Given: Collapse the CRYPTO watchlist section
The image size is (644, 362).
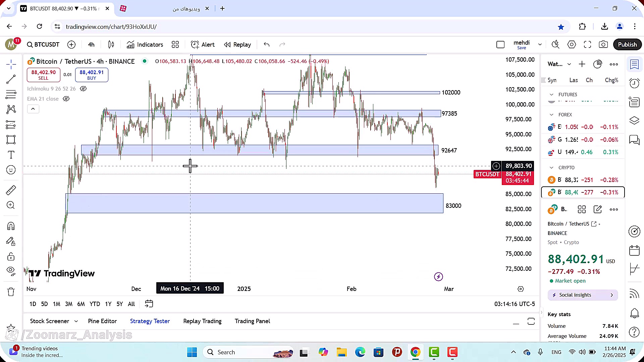Looking at the screenshot, I should [551, 168].
